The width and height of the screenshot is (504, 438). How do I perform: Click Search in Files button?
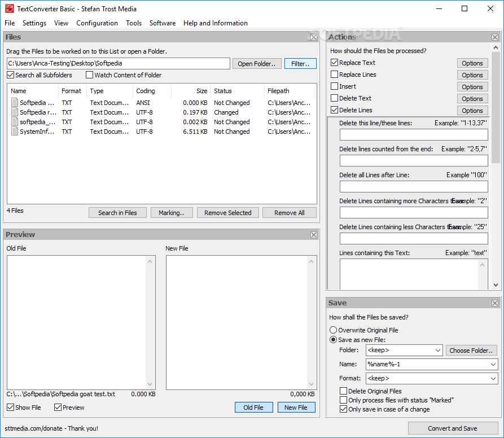(x=117, y=213)
